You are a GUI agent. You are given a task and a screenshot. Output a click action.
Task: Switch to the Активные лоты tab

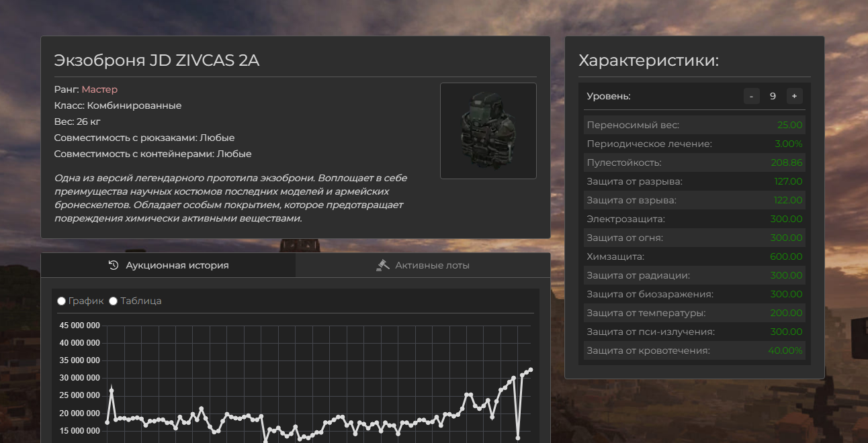pos(423,265)
